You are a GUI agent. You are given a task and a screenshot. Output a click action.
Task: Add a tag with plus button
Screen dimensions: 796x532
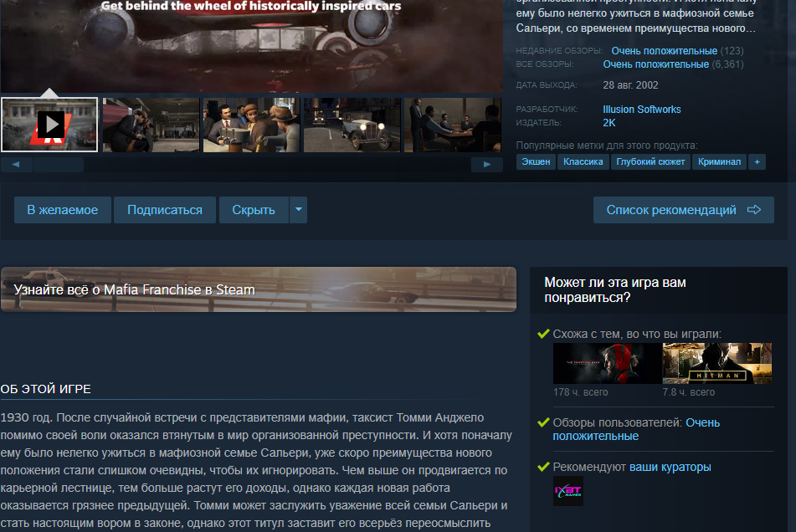pyautogui.click(x=757, y=161)
